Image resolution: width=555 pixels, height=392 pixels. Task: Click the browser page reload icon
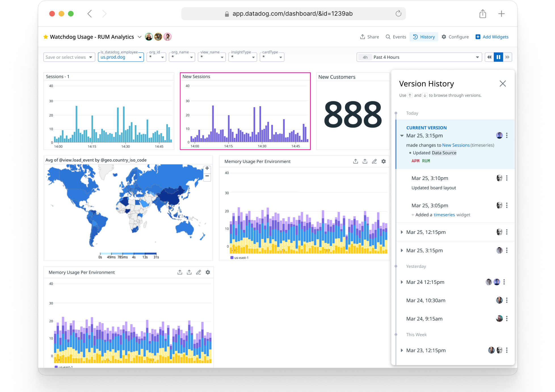pyautogui.click(x=398, y=14)
